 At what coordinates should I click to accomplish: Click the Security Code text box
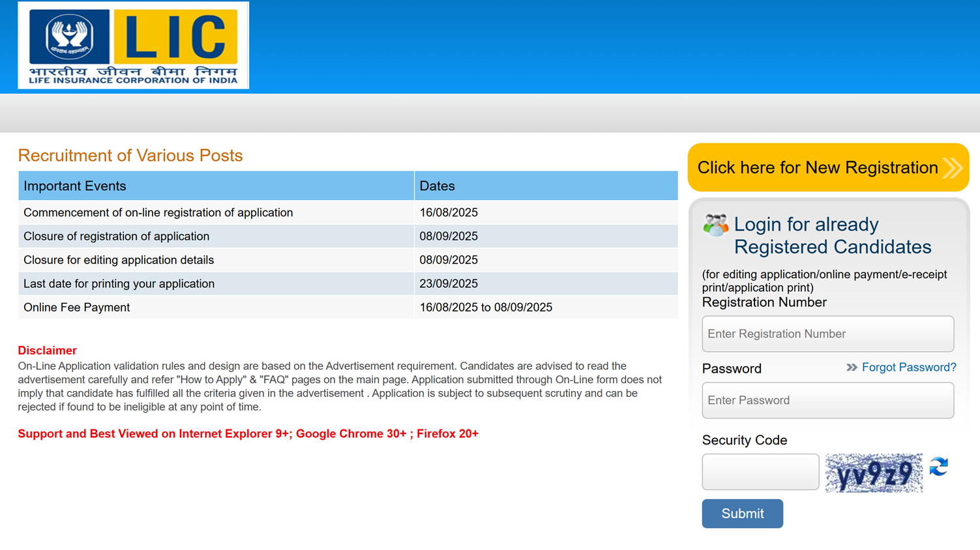click(760, 472)
